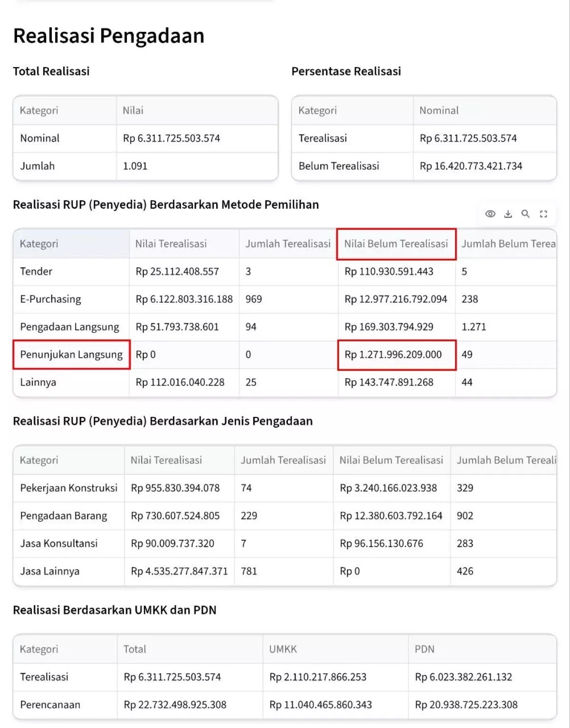Image resolution: width=570 pixels, height=728 pixels.
Task: Select the Jasa Lainnya row label
Action: 69,571
